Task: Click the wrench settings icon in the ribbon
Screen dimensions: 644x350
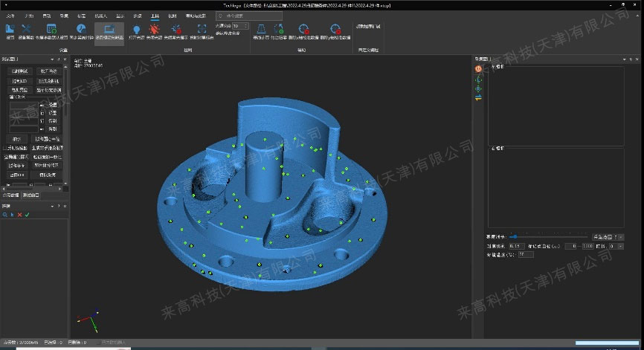Action: click(x=10, y=30)
